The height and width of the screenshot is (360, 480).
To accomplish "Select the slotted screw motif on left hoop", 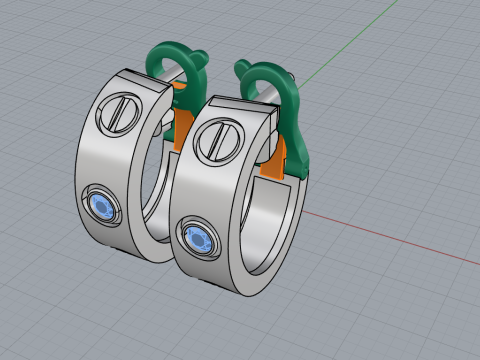I will point(119,114).
